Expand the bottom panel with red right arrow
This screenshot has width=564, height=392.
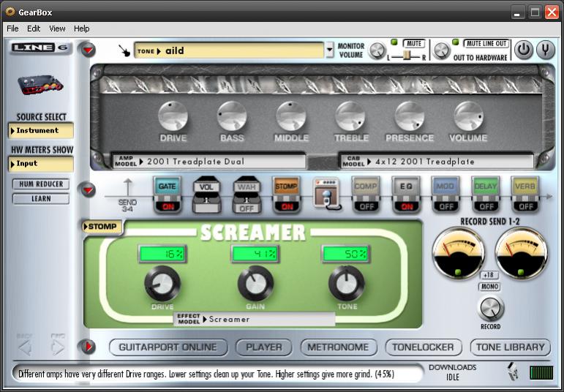pyautogui.click(x=88, y=347)
